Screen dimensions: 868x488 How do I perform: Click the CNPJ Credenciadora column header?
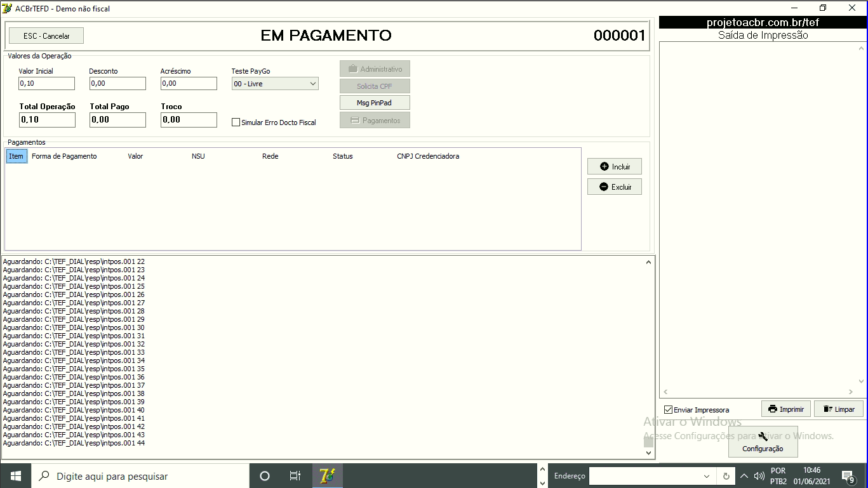pos(428,156)
